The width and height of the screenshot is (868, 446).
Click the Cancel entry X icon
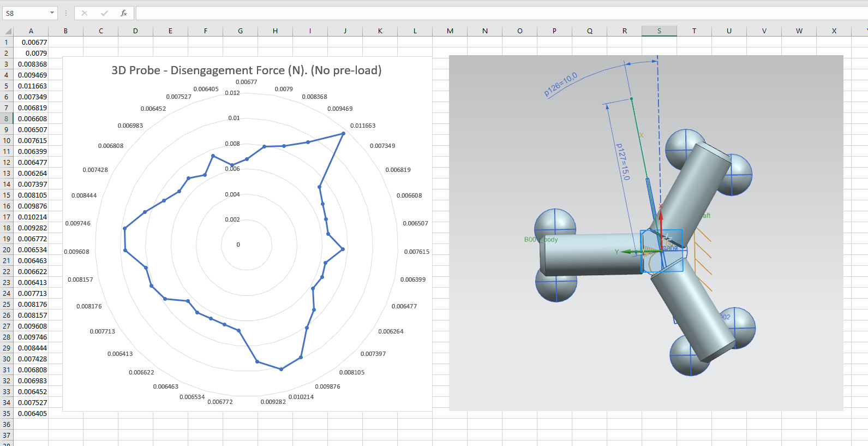85,13
